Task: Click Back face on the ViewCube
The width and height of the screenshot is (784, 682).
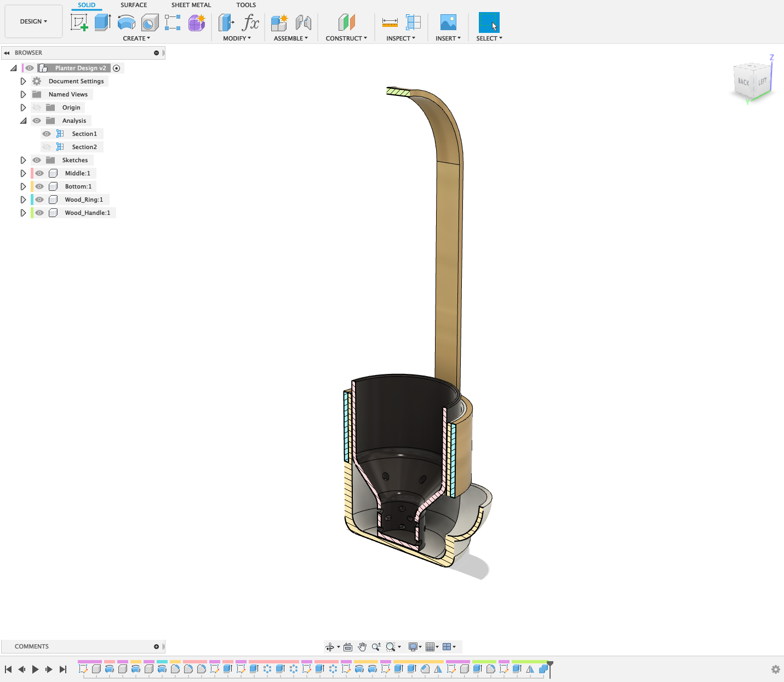Action: [743, 81]
